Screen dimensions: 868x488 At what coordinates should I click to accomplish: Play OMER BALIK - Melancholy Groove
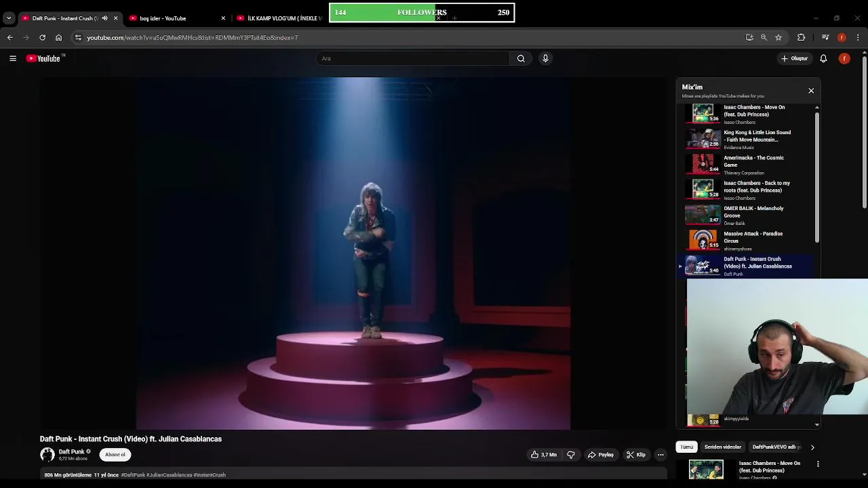(x=747, y=215)
